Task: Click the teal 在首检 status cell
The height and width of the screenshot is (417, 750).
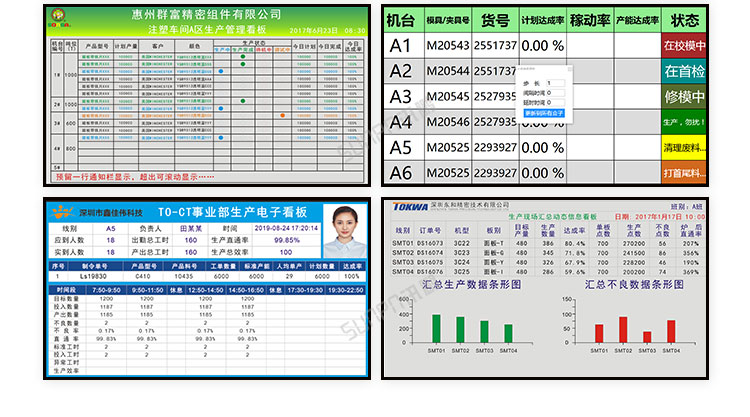Action: pos(684,71)
